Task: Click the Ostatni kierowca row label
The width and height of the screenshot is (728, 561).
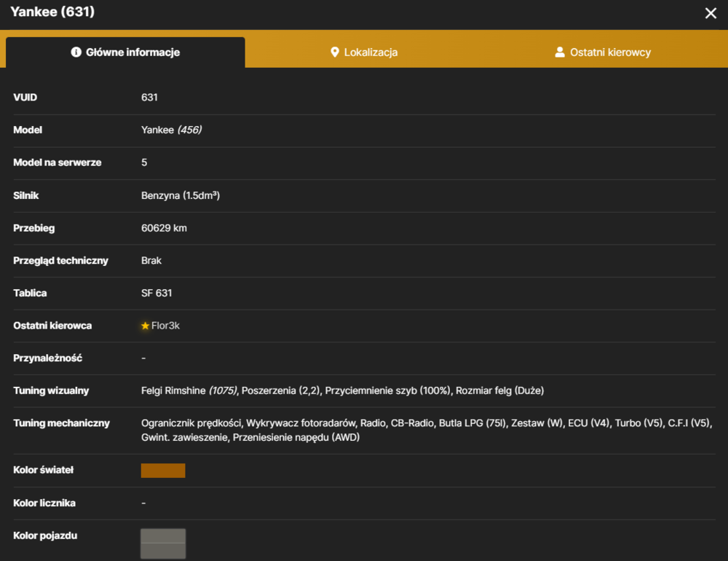Action: 52,326
